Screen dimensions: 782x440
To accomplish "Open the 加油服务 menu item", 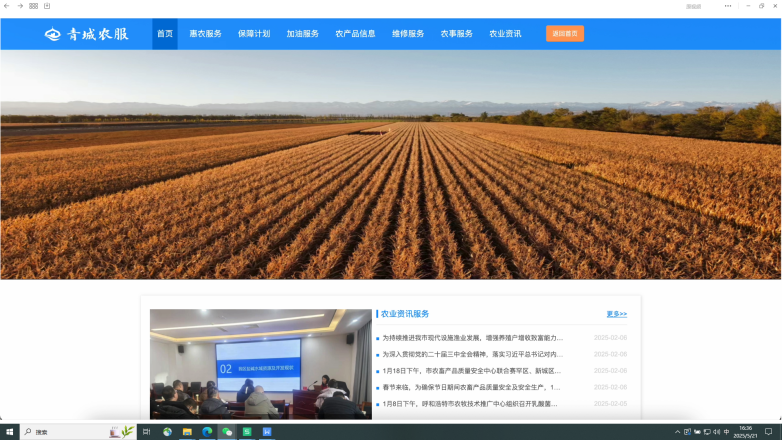I will pyautogui.click(x=303, y=34).
